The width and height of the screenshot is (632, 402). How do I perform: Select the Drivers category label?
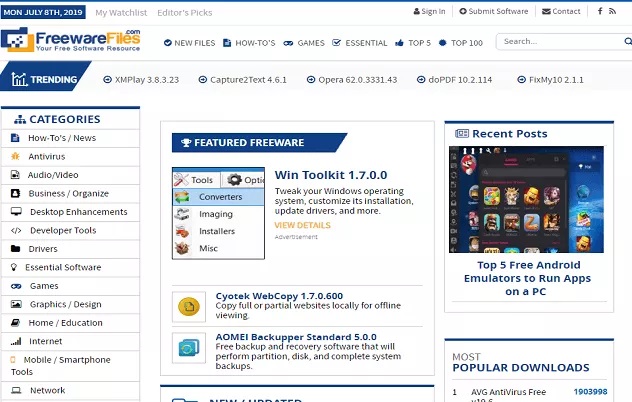43,249
